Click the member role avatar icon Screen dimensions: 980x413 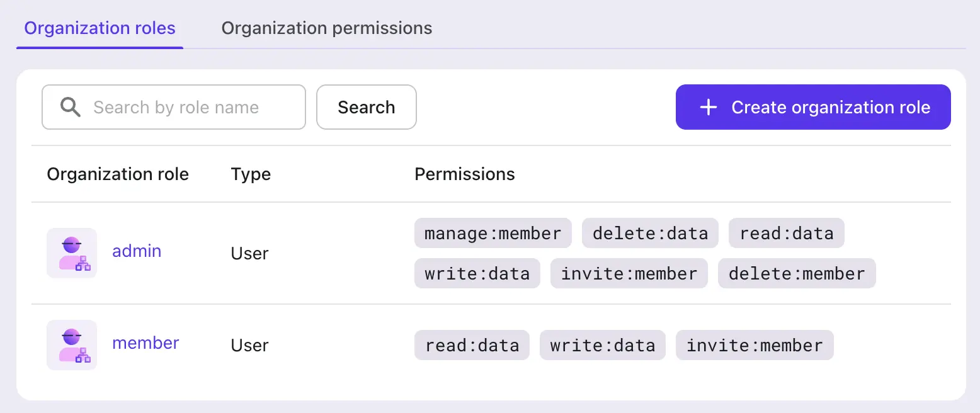coord(72,345)
